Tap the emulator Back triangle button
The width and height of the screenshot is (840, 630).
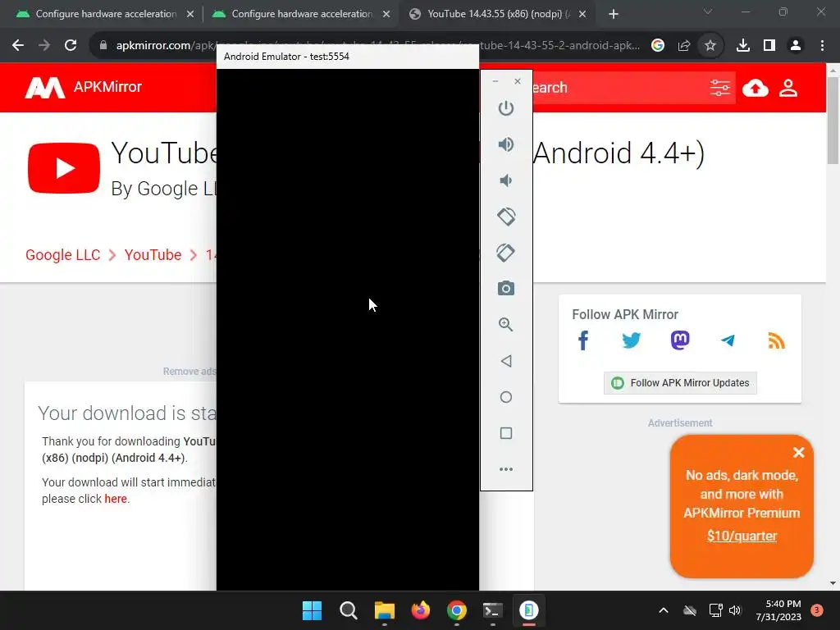point(505,361)
